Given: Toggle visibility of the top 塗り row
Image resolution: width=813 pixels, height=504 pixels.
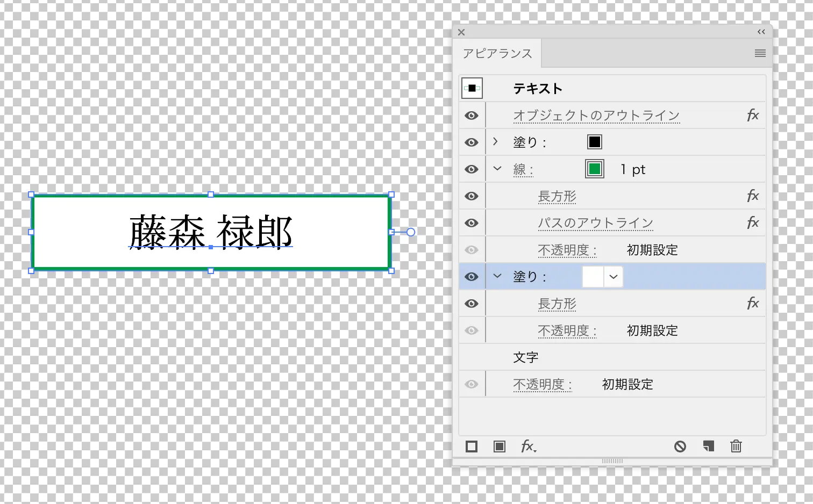Looking at the screenshot, I should tap(472, 142).
